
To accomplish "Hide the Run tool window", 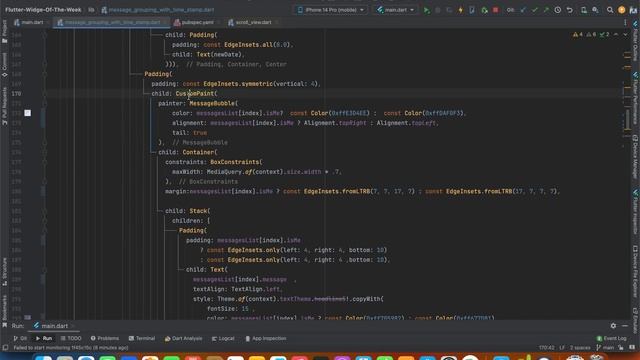I will point(625,326).
